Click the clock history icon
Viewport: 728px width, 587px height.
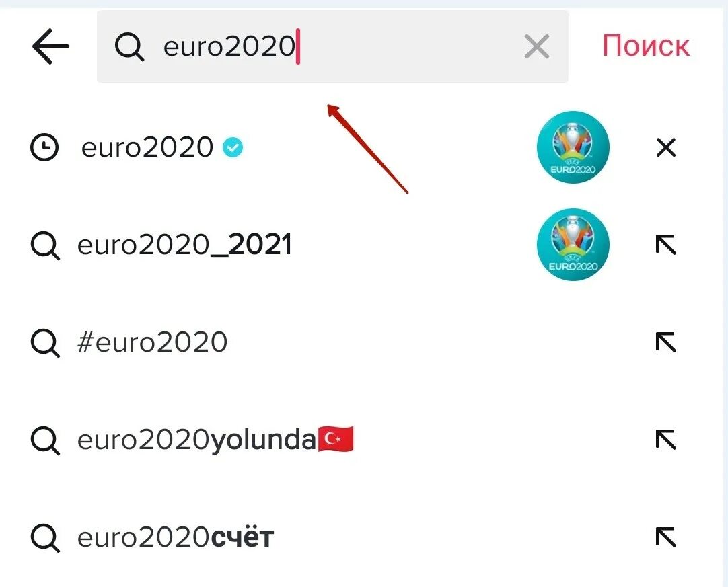pyautogui.click(x=44, y=147)
